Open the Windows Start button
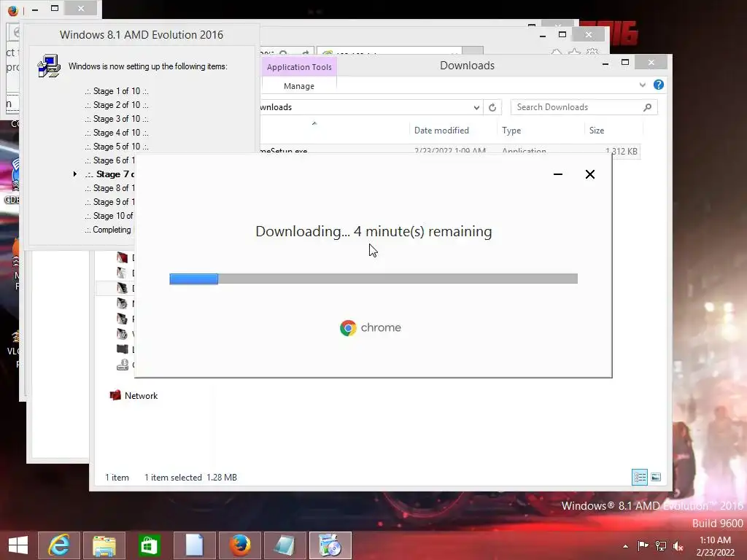Image resolution: width=747 pixels, height=560 pixels. click(x=18, y=545)
